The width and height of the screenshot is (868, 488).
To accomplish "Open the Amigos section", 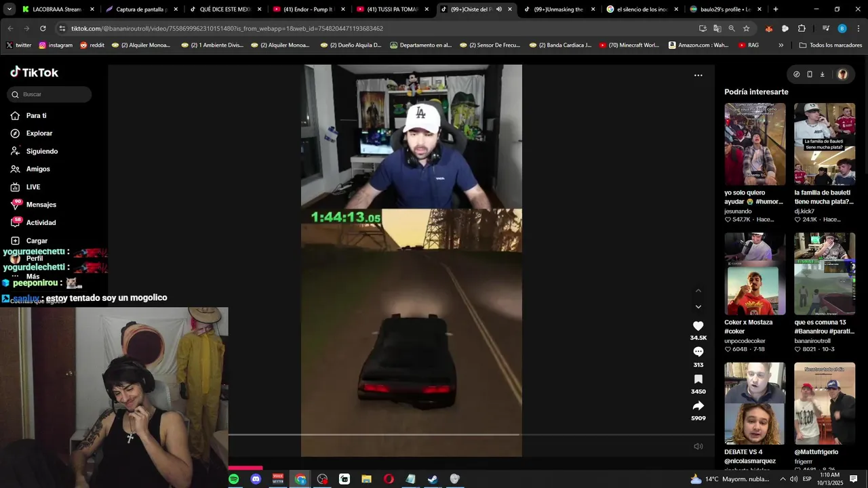I will [x=31, y=169].
